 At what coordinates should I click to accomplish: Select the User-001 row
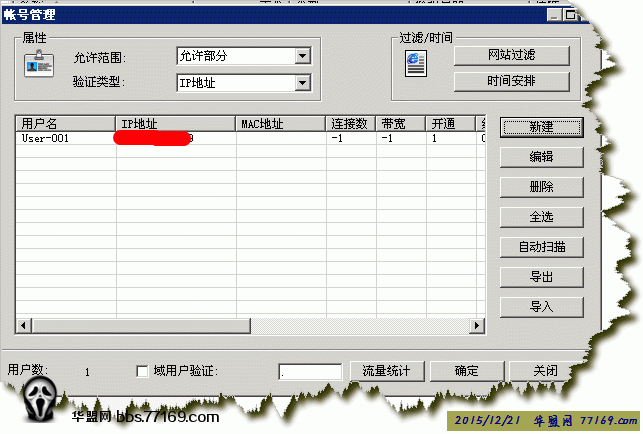click(x=250, y=138)
